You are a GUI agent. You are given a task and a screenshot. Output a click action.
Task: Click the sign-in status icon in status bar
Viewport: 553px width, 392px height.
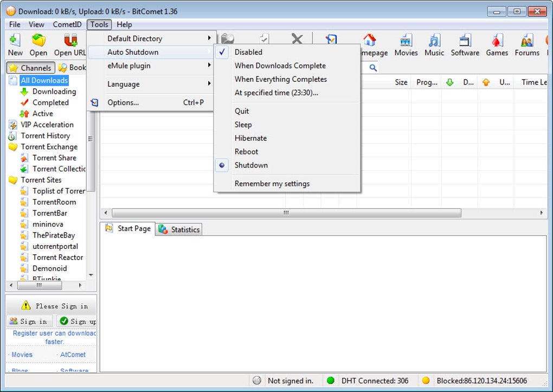(257, 381)
